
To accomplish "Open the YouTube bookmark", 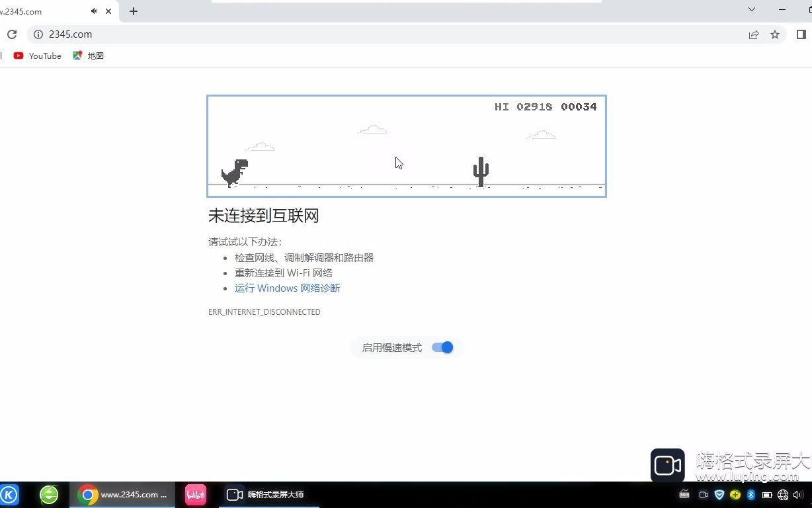I will tap(38, 56).
